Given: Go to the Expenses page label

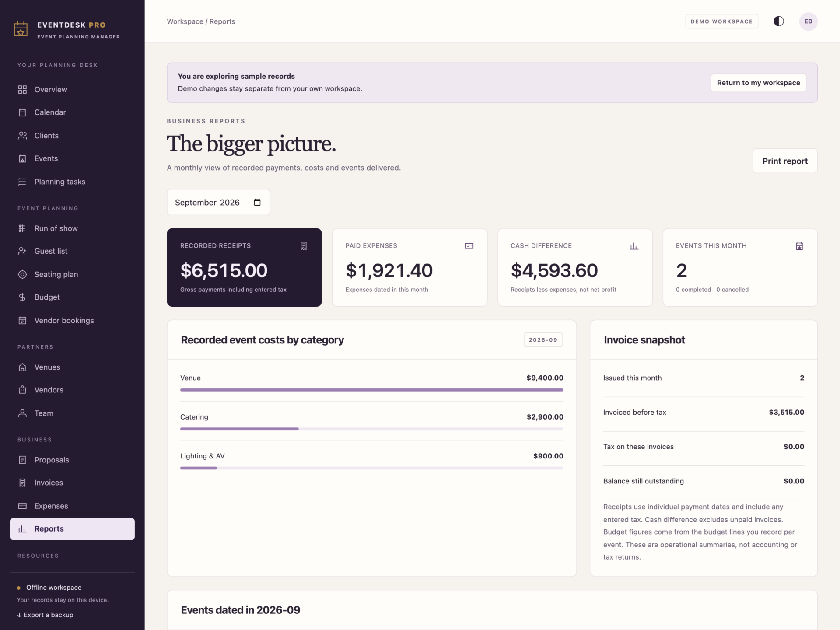Looking at the screenshot, I should click(51, 506).
